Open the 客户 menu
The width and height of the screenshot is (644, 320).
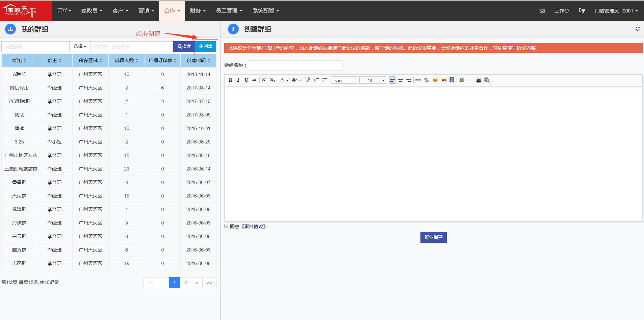[120, 11]
